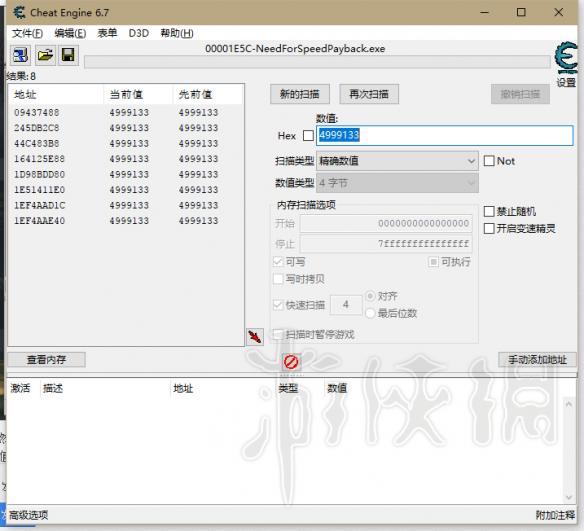Click the 开始 start address field
584x531 pixels.
(386, 223)
